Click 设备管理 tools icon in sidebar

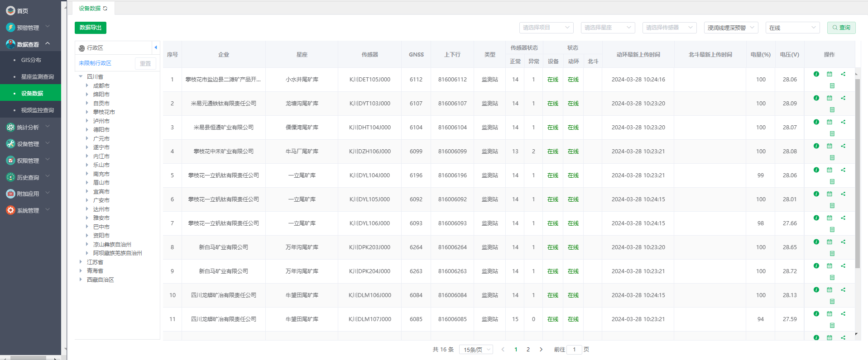[x=10, y=144]
